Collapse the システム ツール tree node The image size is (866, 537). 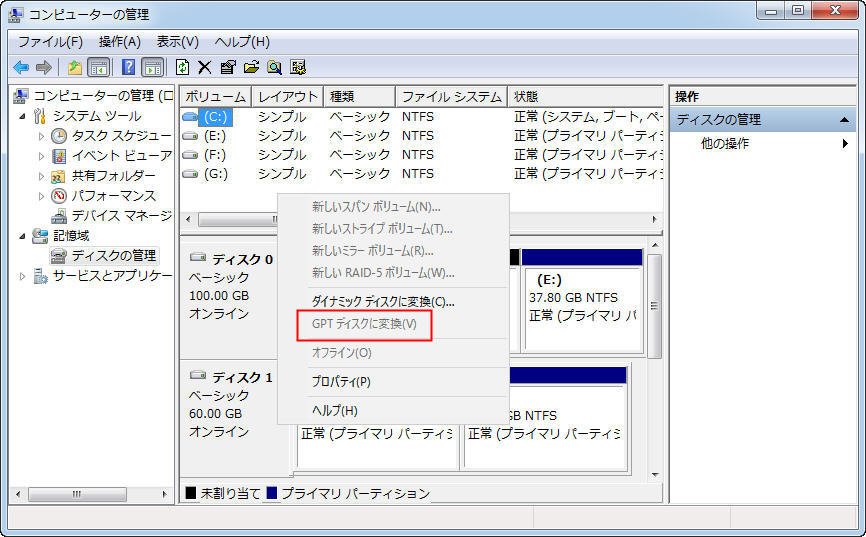(23, 116)
